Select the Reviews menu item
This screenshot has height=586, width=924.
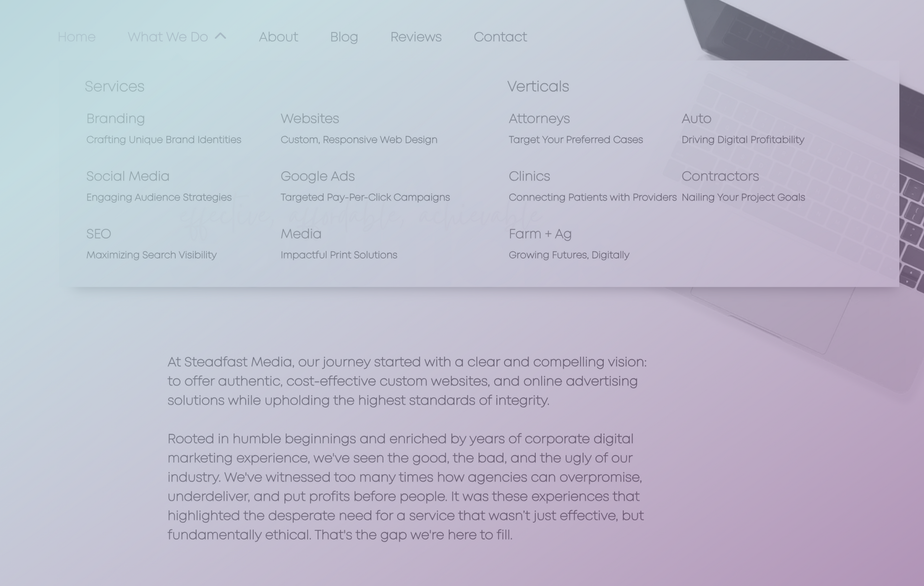[x=415, y=37]
